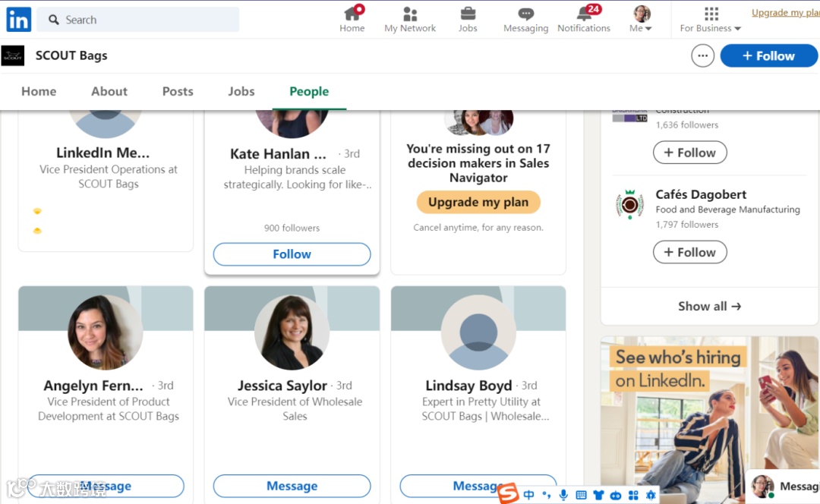Open the Messaging overlay at the bottom

784,487
